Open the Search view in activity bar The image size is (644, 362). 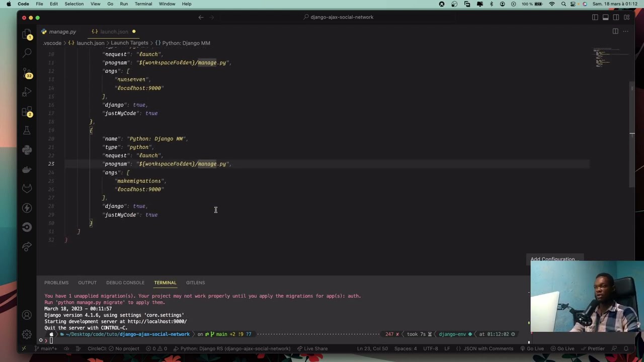tap(27, 53)
